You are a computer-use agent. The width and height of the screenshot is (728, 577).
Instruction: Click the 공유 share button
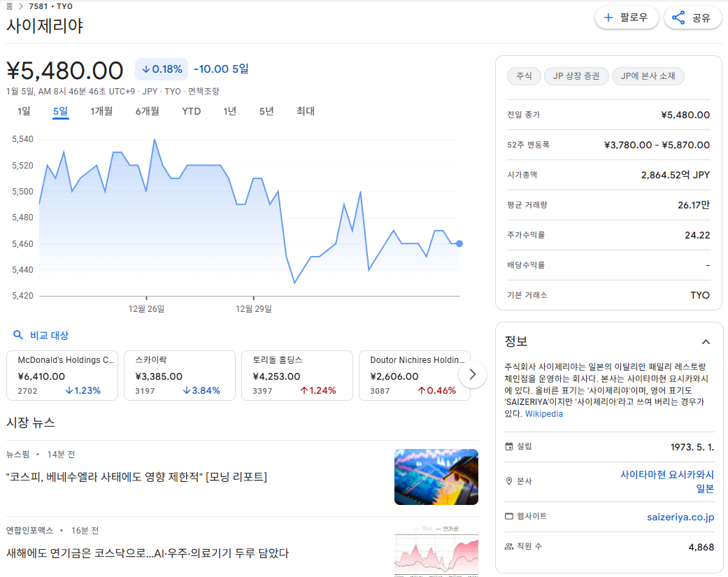(692, 17)
